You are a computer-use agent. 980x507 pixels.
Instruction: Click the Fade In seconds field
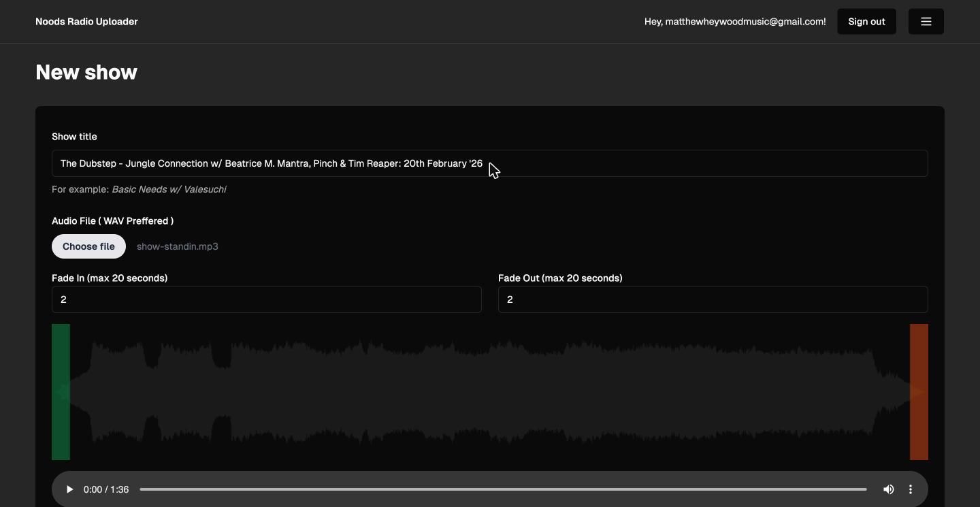tap(267, 299)
